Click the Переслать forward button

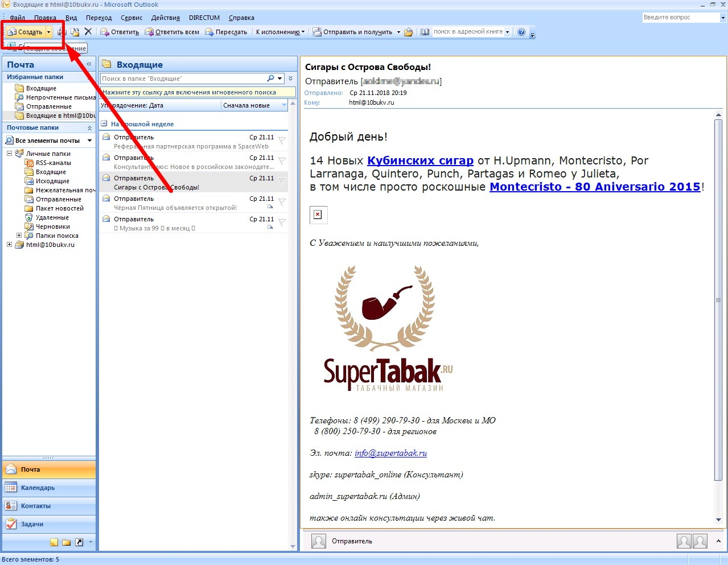tap(226, 32)
